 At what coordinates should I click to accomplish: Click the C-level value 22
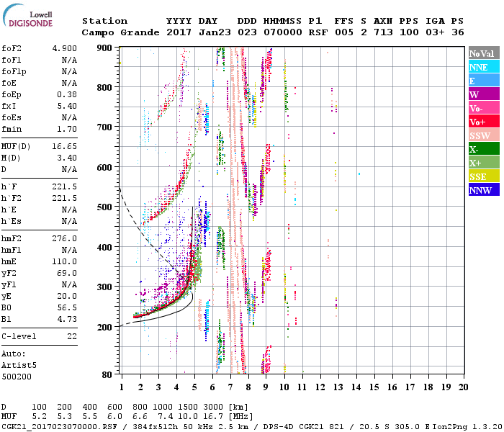point(71,336)
